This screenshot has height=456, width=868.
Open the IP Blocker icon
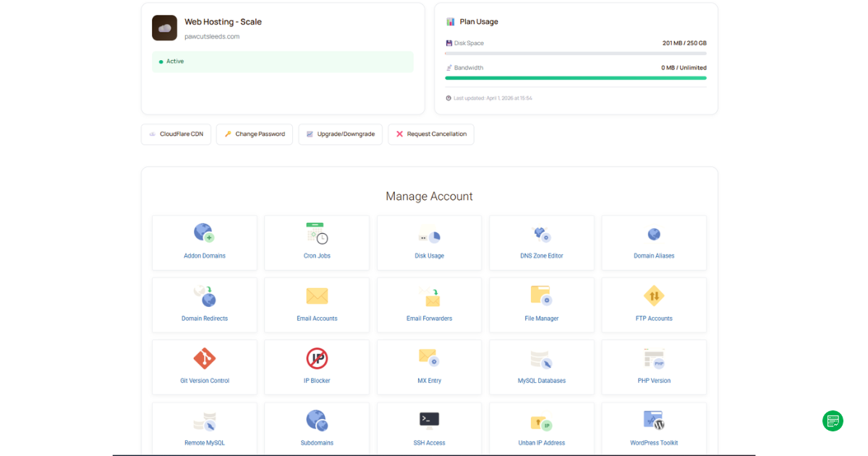317,358
